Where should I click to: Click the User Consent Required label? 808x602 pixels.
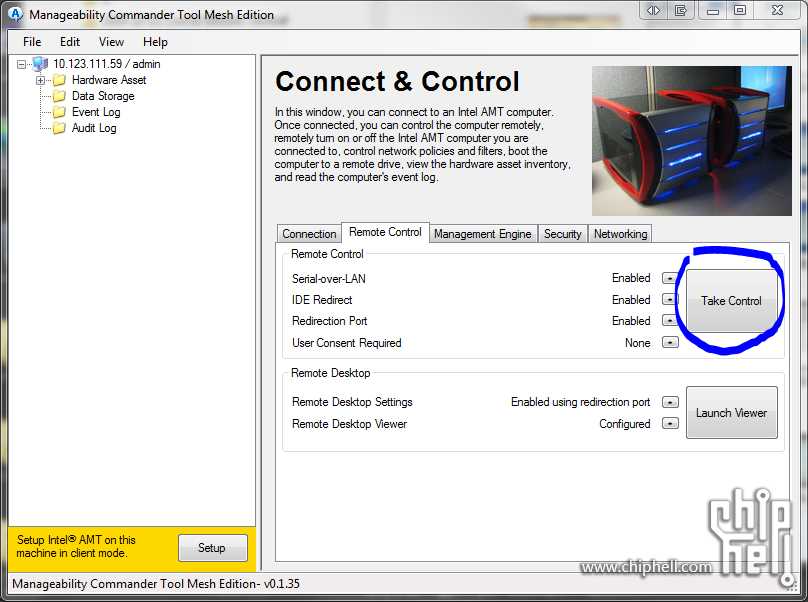point(347,343)
